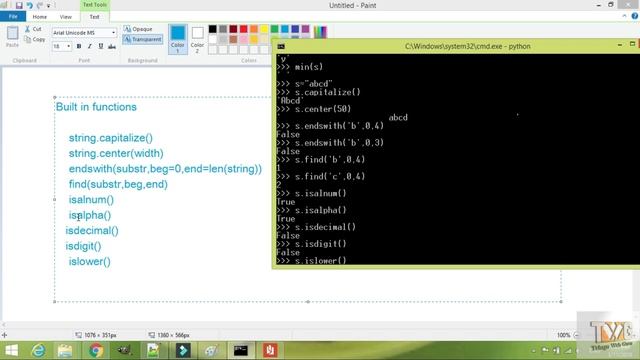The width and height of the screenshot is (640, 360).
Task: Click the 100% zoom level text
Action: pos(563,335)
